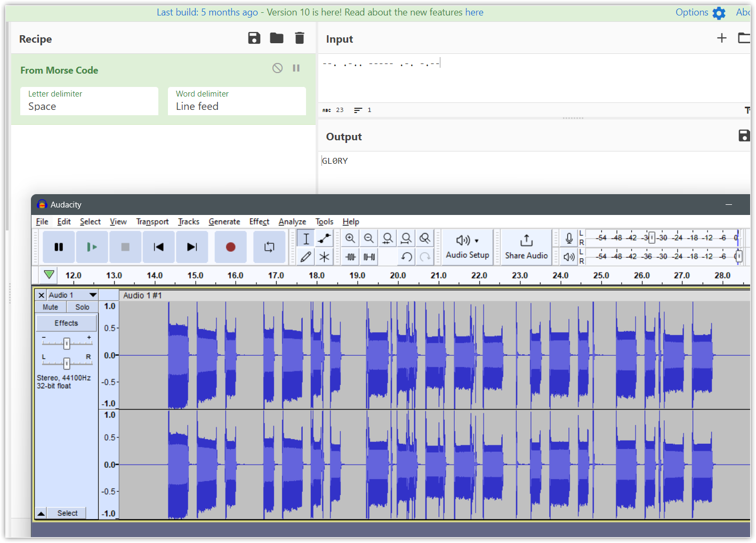Open the Effect menu
Screen dimensions: 756x543
tap(259, 222)
